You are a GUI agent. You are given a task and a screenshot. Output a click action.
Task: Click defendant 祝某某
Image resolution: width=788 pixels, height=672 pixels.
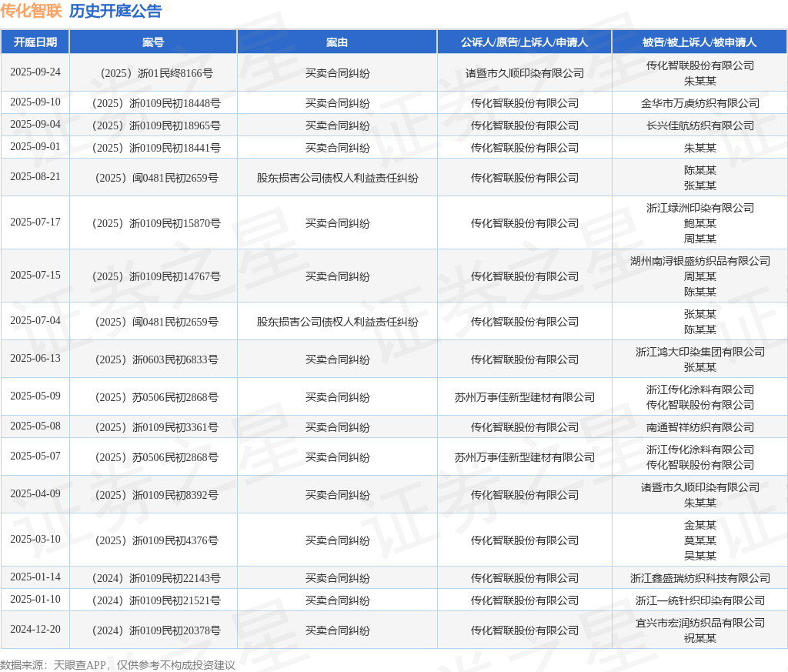[700, 638]
